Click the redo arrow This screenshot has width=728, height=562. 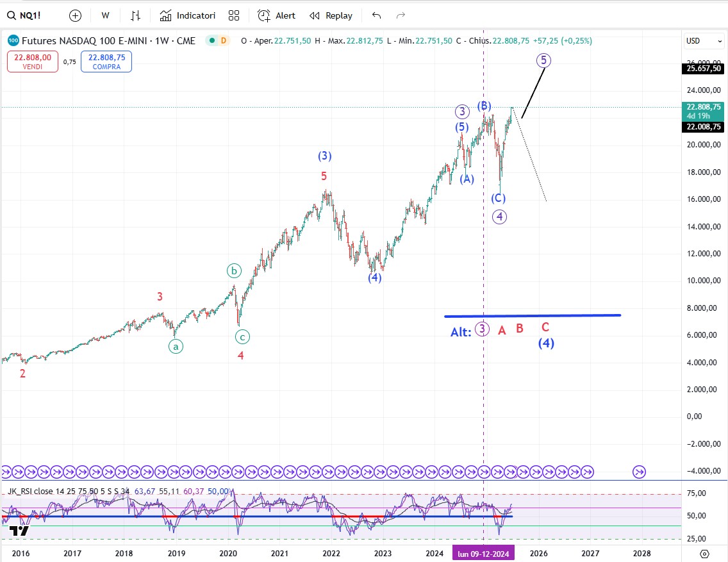click(x=401, y=16)
